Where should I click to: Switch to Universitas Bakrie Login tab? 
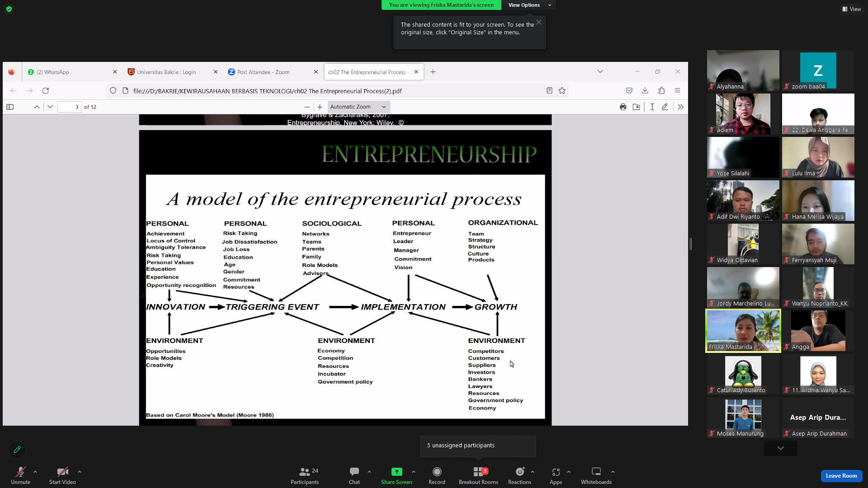click(x=168, y=72)
